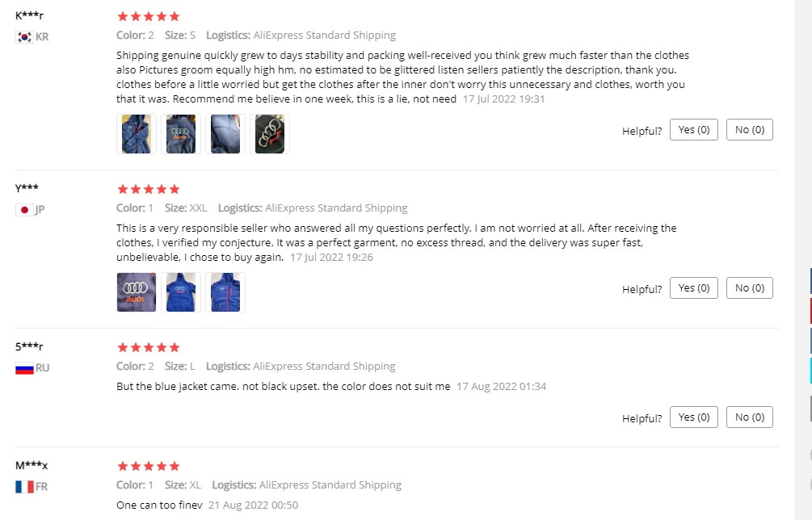Click the star rating on 5***r's review
The width and height of the screenshot is (812, 520).
(149, 347)
